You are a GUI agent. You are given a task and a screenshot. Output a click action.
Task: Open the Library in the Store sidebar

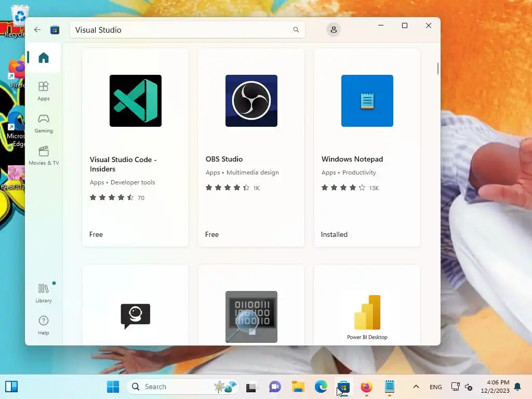point(44,293)
